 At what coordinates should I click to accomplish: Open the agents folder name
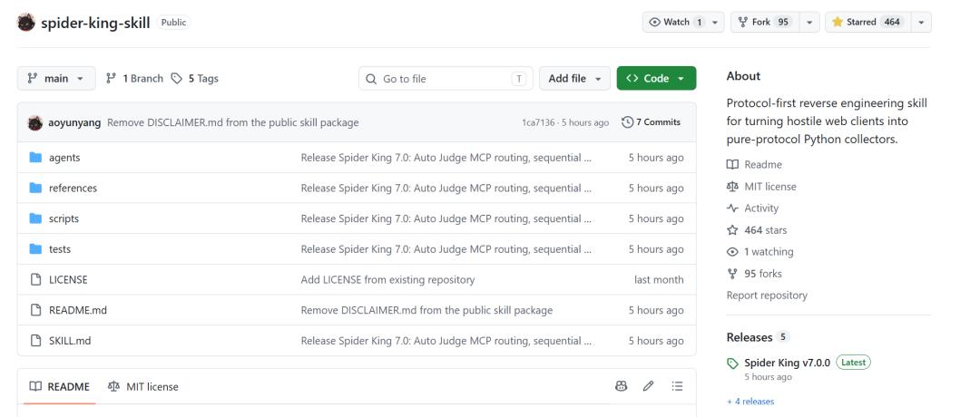click(64, 158)
